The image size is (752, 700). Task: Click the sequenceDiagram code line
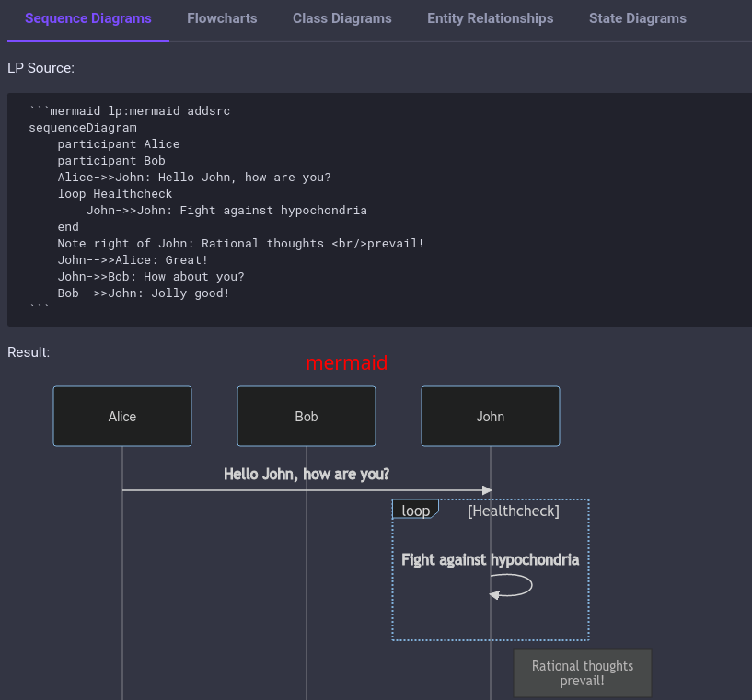point(83,128)
